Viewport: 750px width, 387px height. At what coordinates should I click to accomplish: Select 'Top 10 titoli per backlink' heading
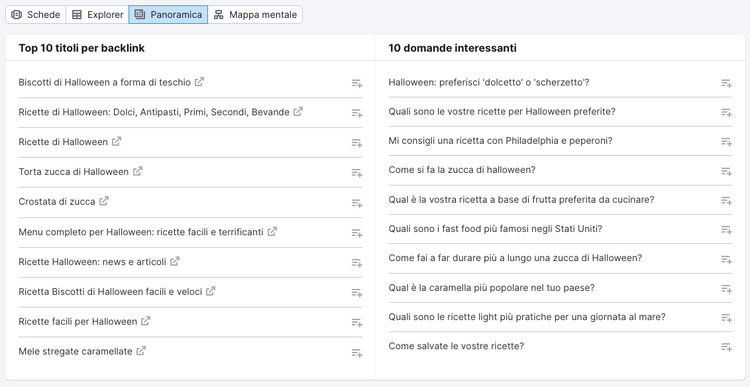82,48
